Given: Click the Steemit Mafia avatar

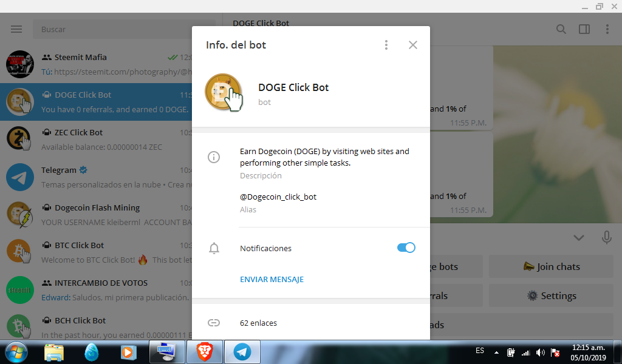Looking at the screenshot, I should point(20,64).
